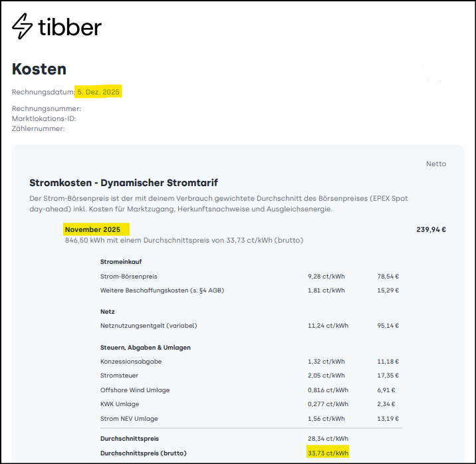Click the tibber lightning bolt logo
Screen dimensions: 476x464
[23, 27]
